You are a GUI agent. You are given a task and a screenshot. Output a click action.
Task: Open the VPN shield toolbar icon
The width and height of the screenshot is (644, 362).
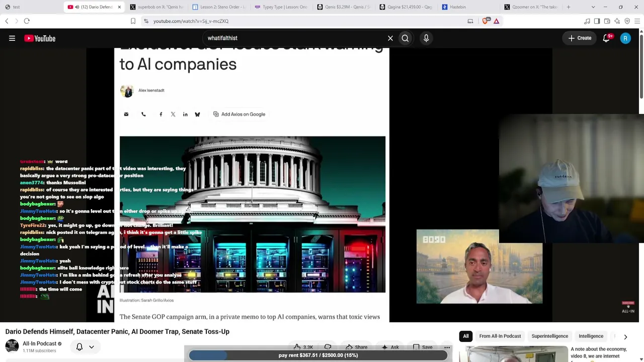(x=627, y=21)
